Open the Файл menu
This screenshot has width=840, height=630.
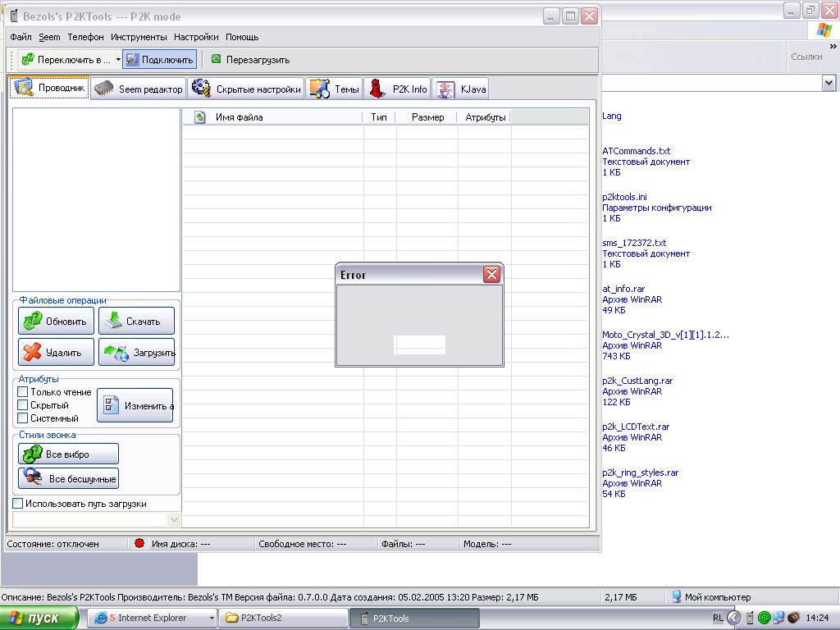[x=21, y=37]
